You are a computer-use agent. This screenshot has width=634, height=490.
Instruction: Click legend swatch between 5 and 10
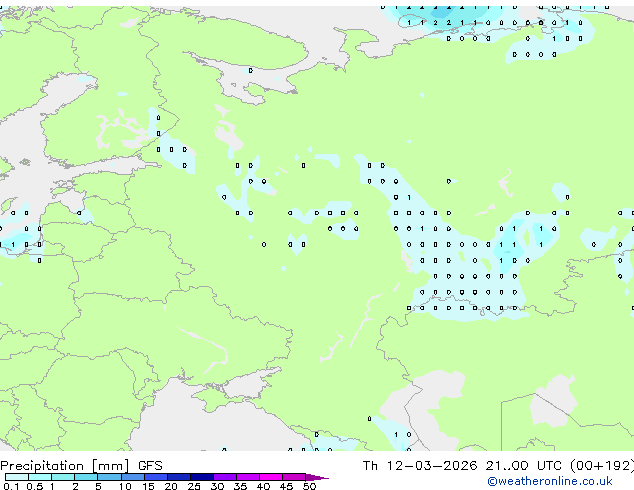tap(109, 477)
